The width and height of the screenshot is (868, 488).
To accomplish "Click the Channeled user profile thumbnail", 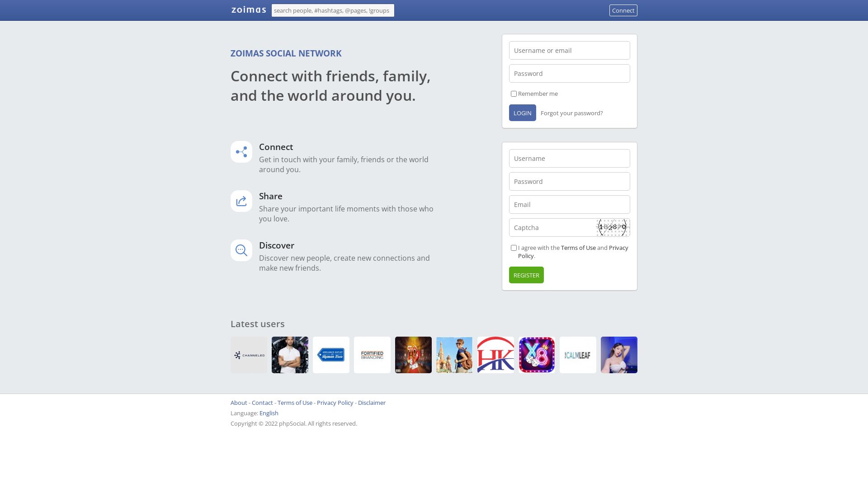I will pyautogui.click(x=249, y=355).
